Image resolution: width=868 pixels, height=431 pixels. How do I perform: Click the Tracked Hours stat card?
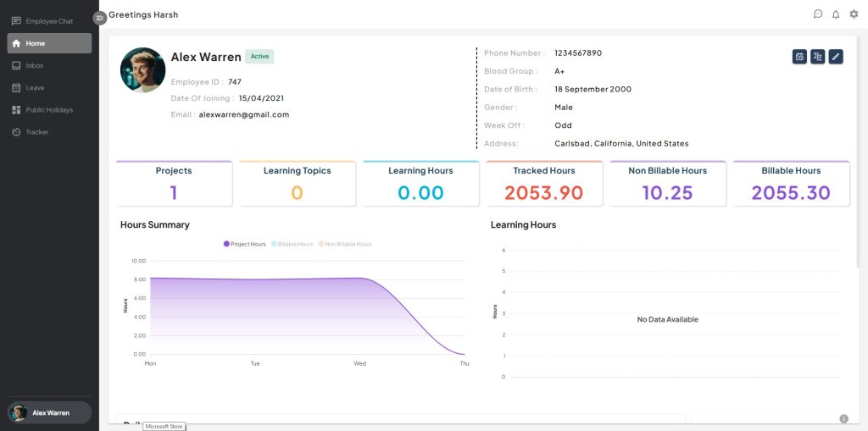coord(544,184)
